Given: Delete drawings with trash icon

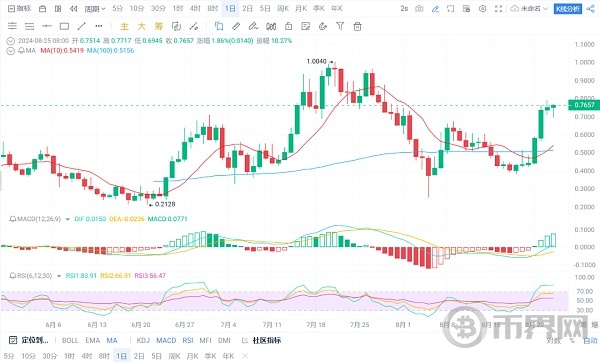Looking at the screenshot, I should (x=357, y=26).
